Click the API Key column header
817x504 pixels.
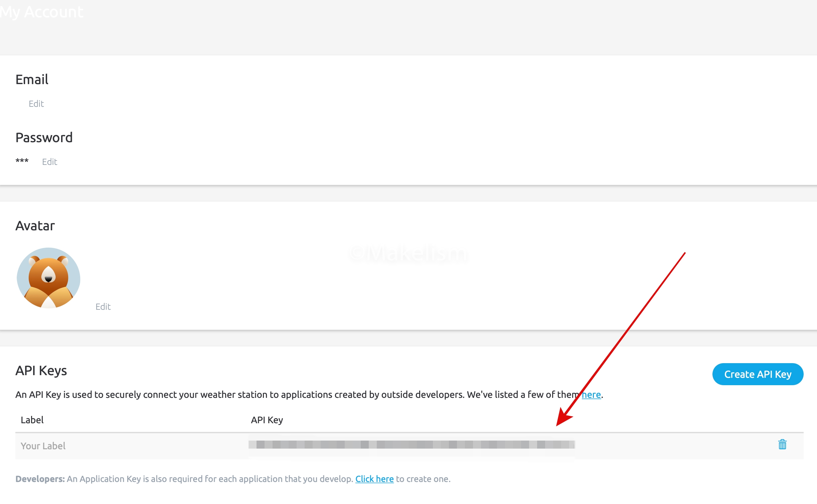click(x=267, y=420)
